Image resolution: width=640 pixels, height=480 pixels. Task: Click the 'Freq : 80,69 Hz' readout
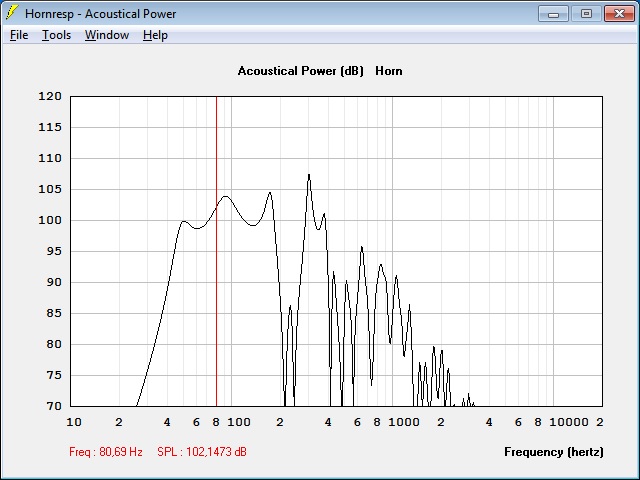coord(106,452)
